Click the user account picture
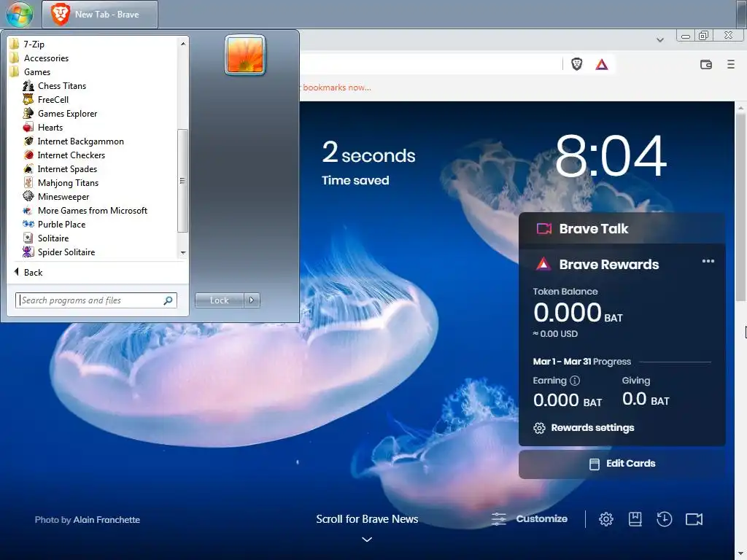 click(245, 55)
